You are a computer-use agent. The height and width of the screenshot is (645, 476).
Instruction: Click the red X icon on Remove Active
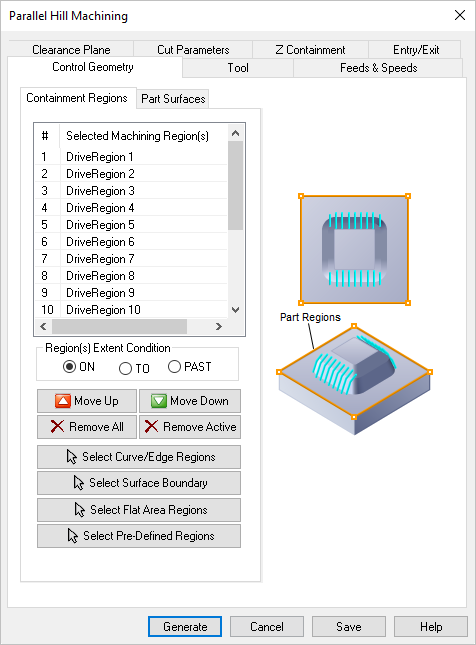[151, 427]
